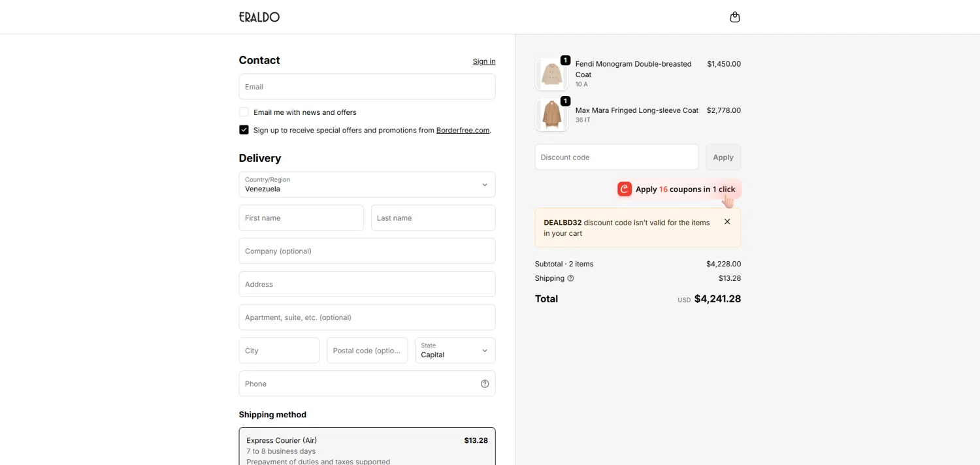Dismiss the DEALBD32 invalid code message

point(727,222)
